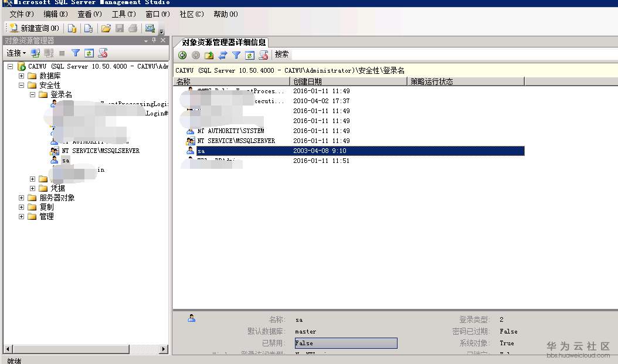Open the 连接 dropdown
The width and height of the screenshot is (618, 364).
pyautogui.click(x=16, y=53)
